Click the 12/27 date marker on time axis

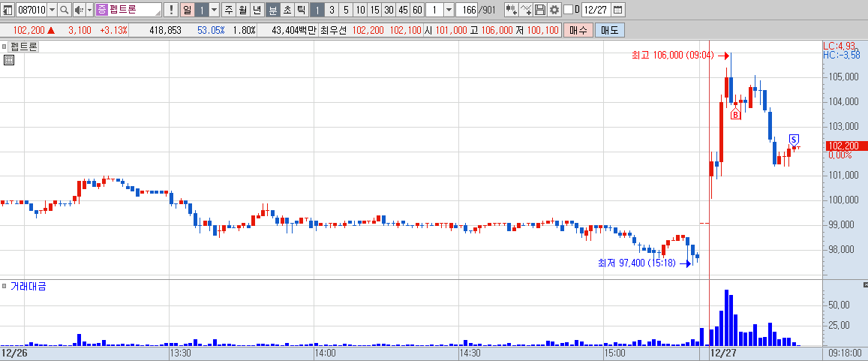[x=722, y=353]
